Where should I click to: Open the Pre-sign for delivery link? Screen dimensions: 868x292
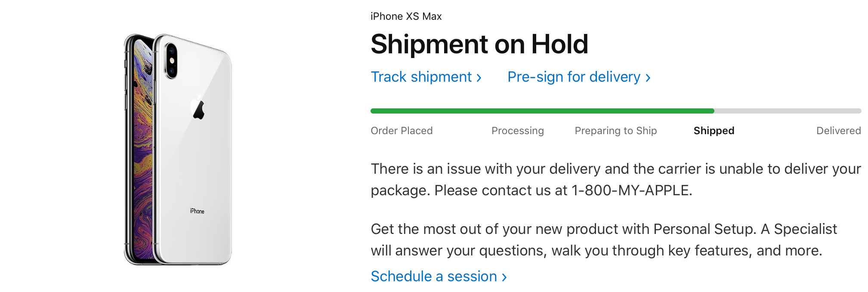click(x=574, y=77)
